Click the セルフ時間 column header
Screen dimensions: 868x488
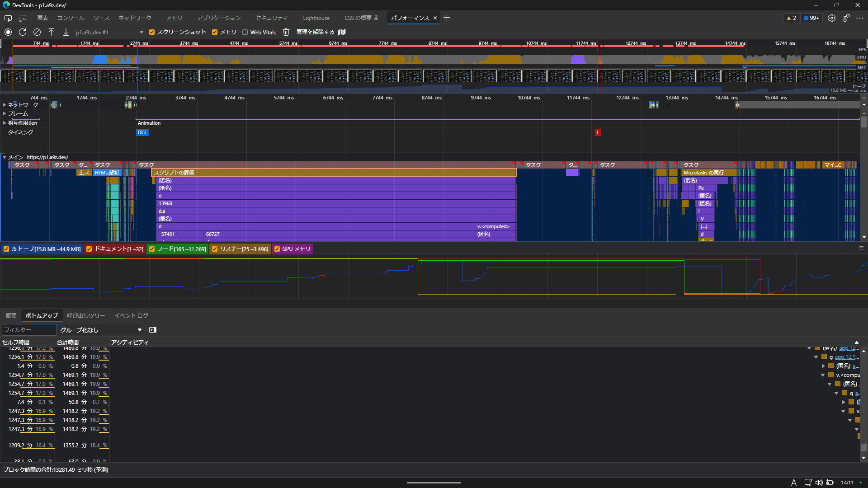[27, 342]
